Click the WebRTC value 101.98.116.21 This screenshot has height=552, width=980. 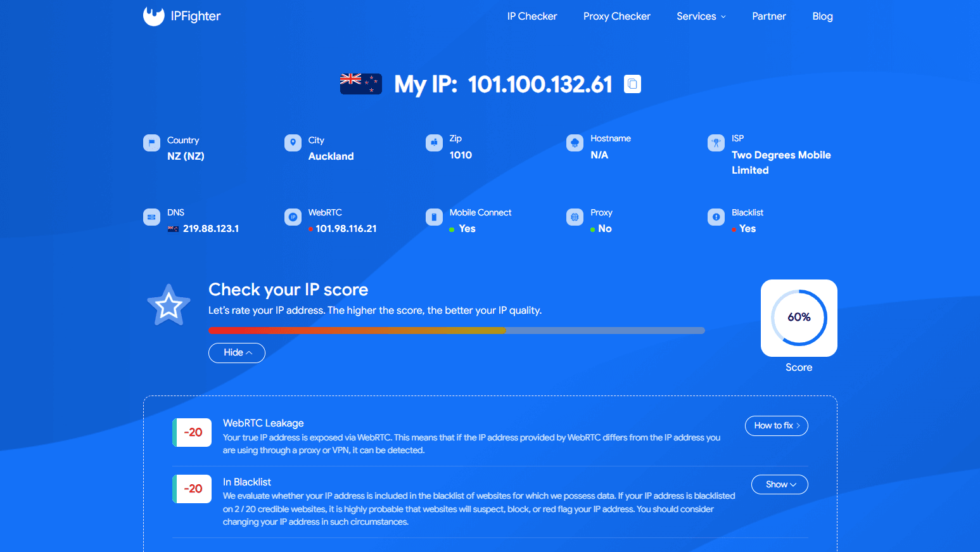(x=347, y=229)
